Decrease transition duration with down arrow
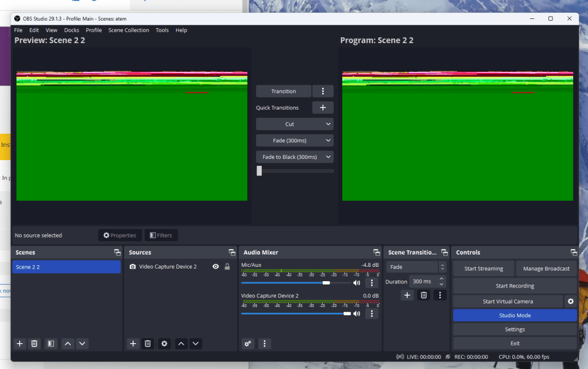The width and height of the screenshot is (588, 369). [442, 284]
